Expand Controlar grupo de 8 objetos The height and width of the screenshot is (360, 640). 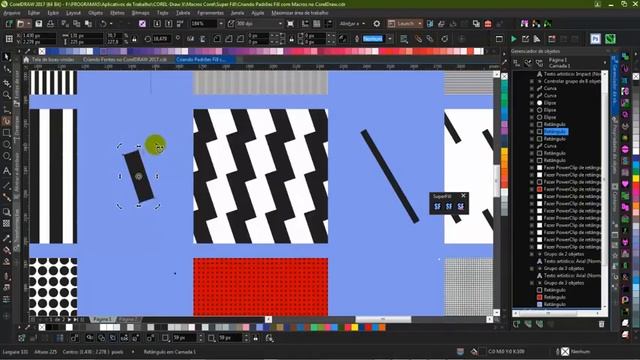click(x=532, y=81)
